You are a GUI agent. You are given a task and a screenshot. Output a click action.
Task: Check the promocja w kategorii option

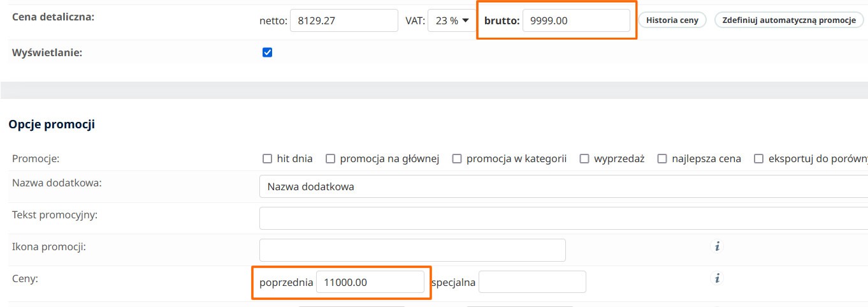pyautogui.click(x=457, y=159)
